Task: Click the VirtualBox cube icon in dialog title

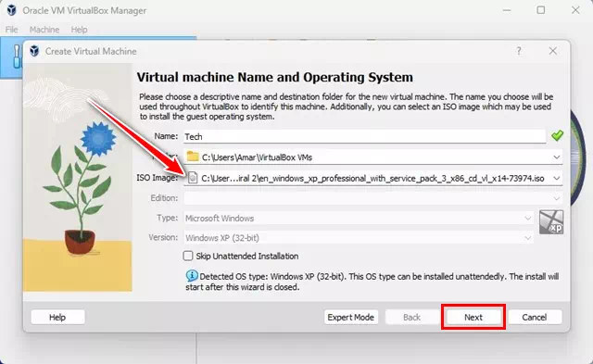Action: (x=34, y=51)
